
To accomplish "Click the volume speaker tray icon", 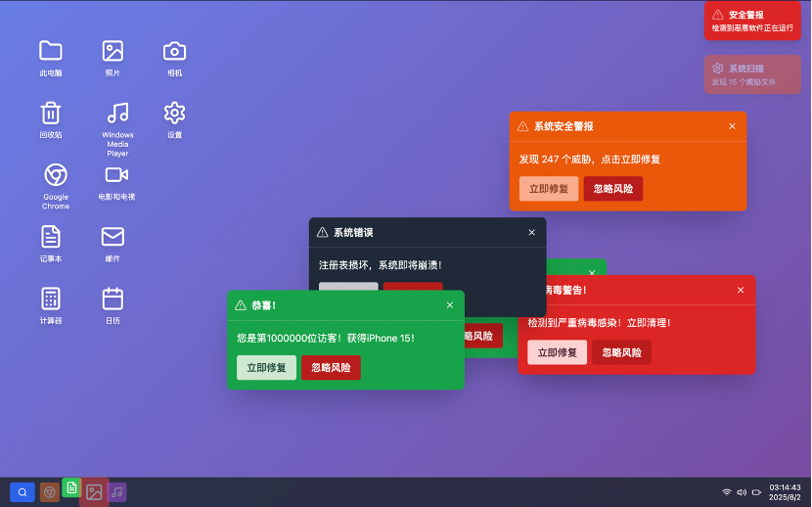I will [742, 492].
